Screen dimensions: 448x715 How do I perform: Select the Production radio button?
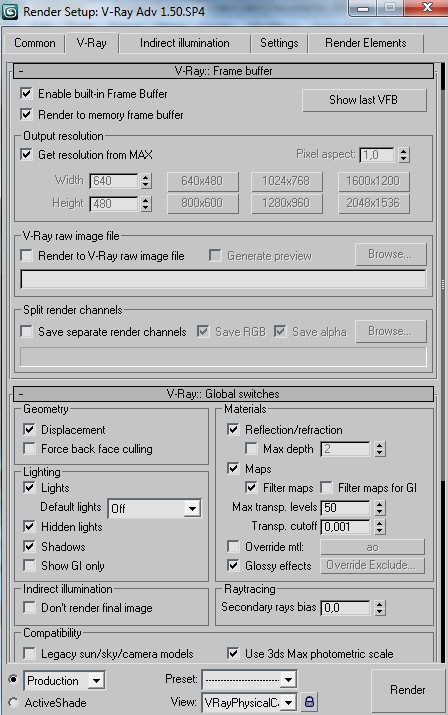(13, 680)
